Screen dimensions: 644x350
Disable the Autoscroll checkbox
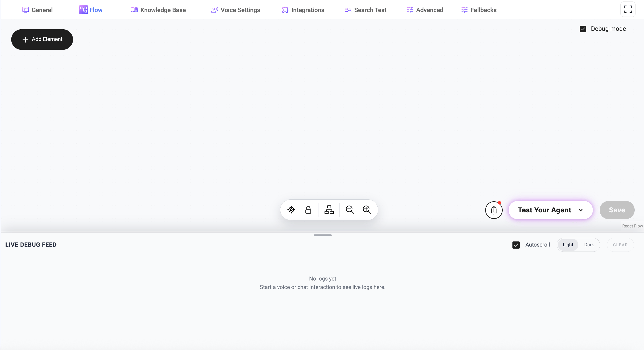[516, 245]
